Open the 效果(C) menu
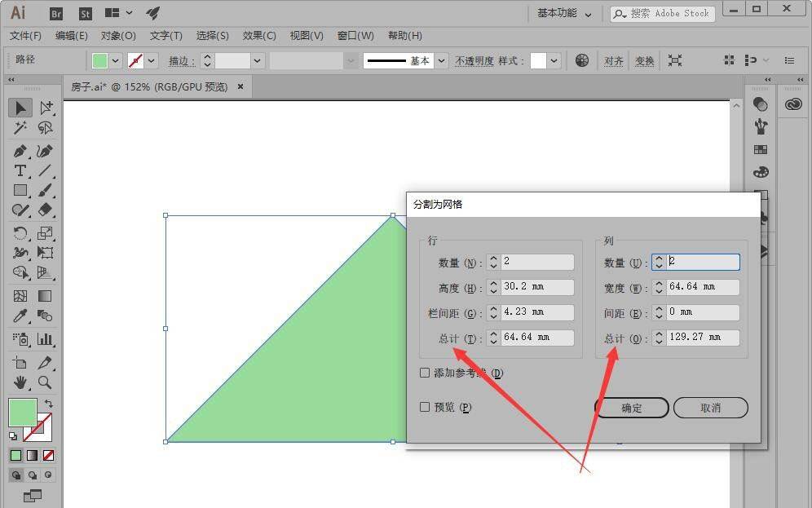The image size is (812, 508). [259, 36]
